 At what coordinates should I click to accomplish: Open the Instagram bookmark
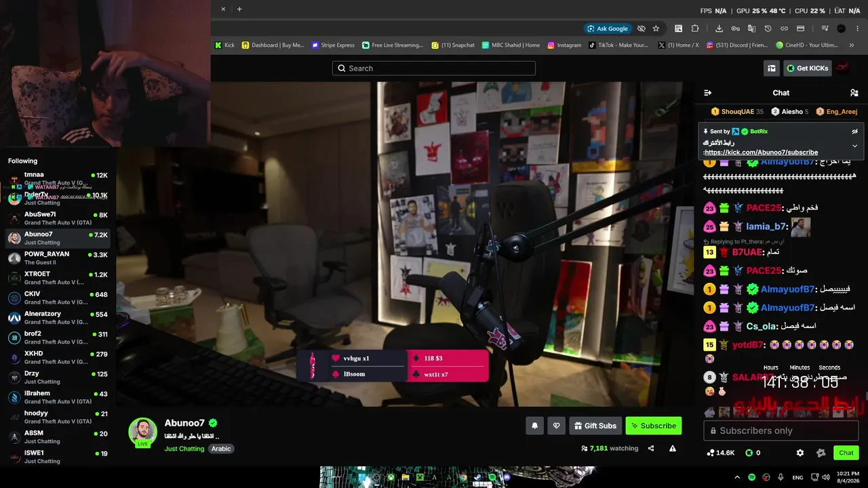pyautogui.click(x=564, y=45)
